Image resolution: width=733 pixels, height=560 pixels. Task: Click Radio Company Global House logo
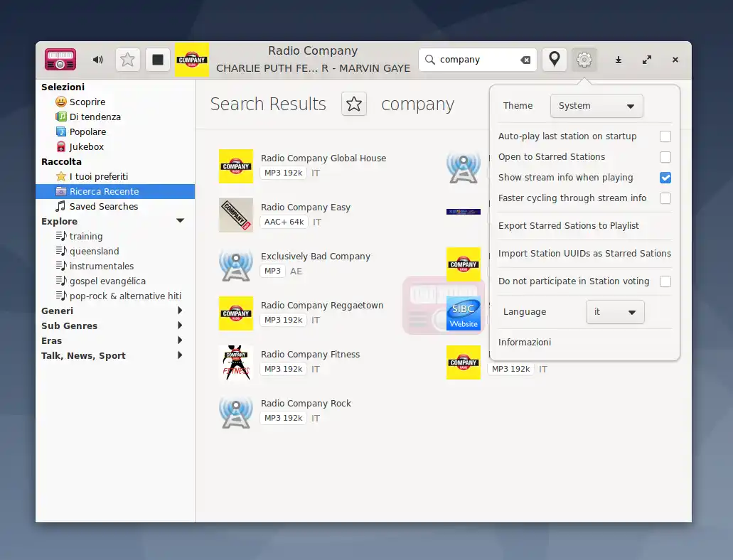tap(236, 166)
